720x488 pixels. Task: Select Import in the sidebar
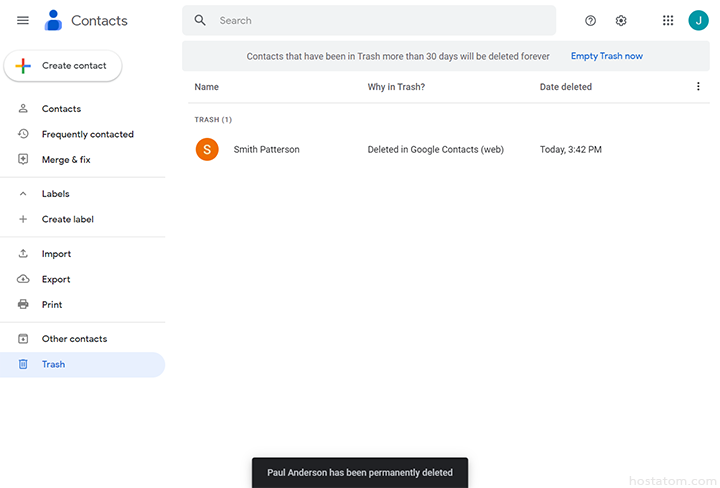[x=56, y=254]
